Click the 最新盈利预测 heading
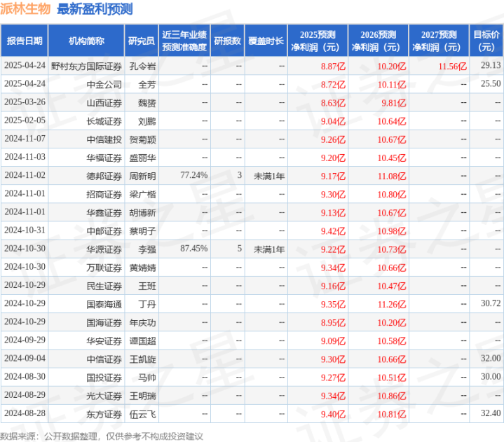 [x=95, y=8]
